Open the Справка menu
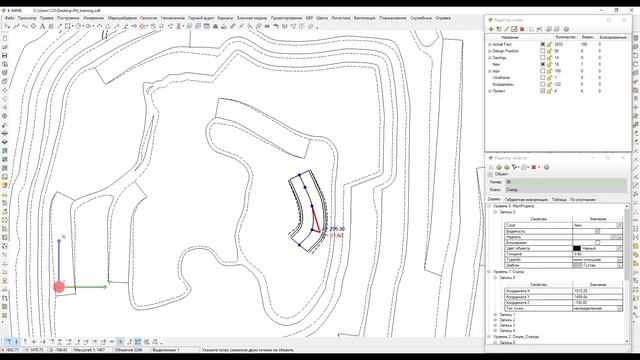The height and width of the screenshot is (360, 640). point(443,18)
